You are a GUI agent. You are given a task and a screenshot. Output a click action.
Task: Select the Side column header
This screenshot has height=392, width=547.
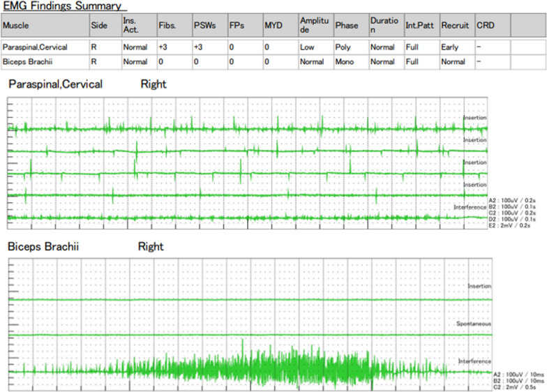pos(105,25)
